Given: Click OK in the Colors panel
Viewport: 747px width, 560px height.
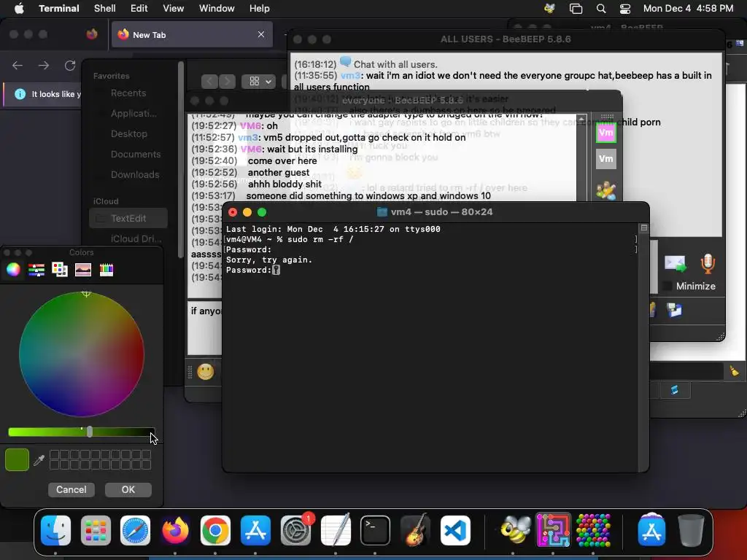Looking at the screenshot, I should 128,489.
